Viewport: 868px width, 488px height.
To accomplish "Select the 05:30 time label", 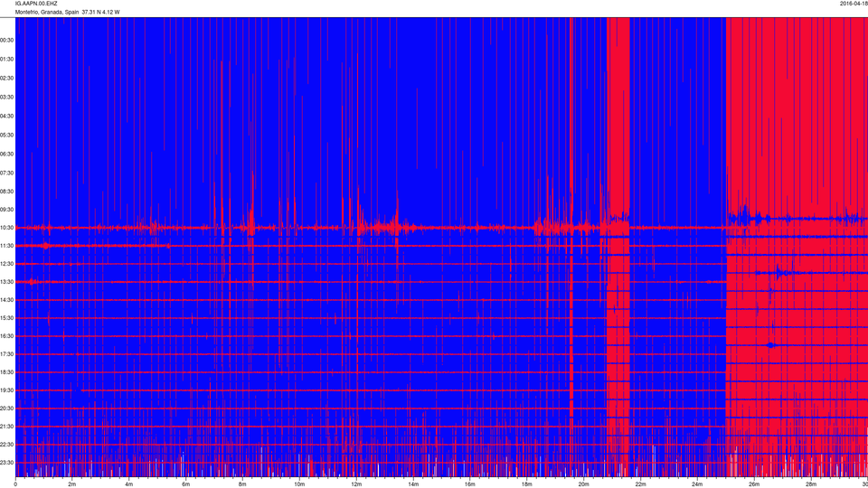I will point(6,135).
